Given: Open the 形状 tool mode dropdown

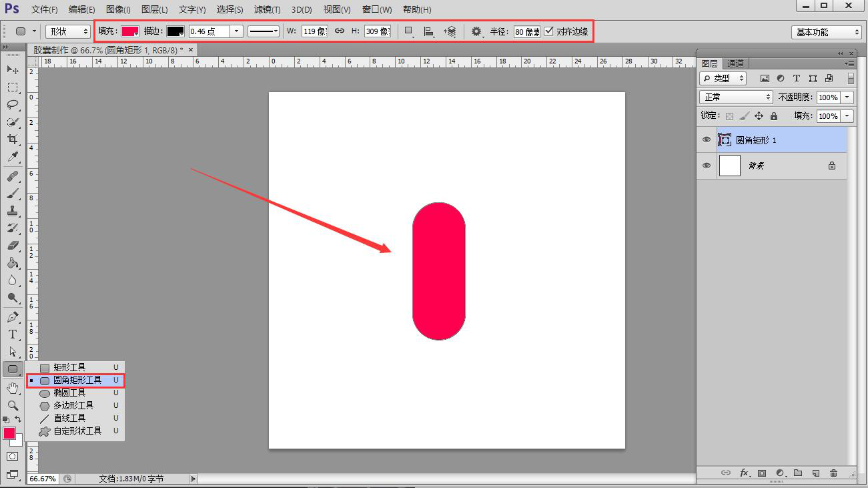Looking at the screenshot, I should (x=68, y=31).
